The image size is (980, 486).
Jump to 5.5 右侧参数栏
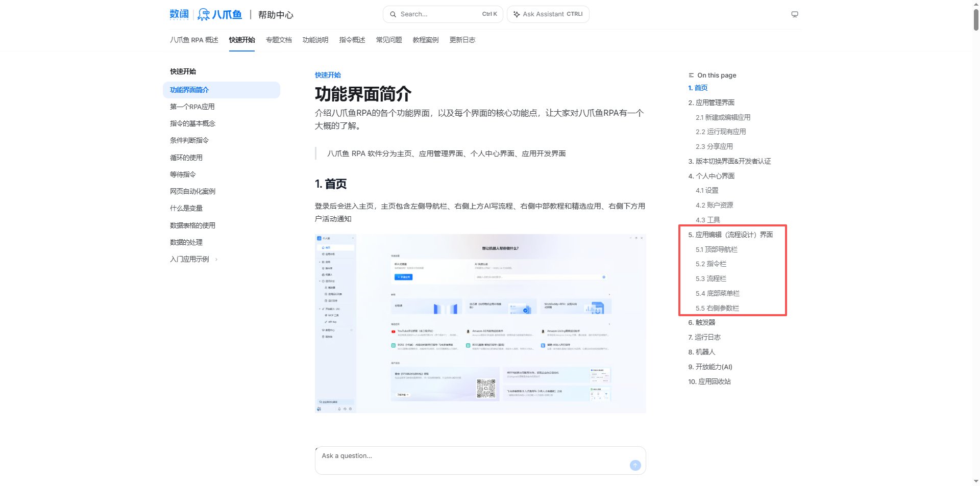(717, 308)
